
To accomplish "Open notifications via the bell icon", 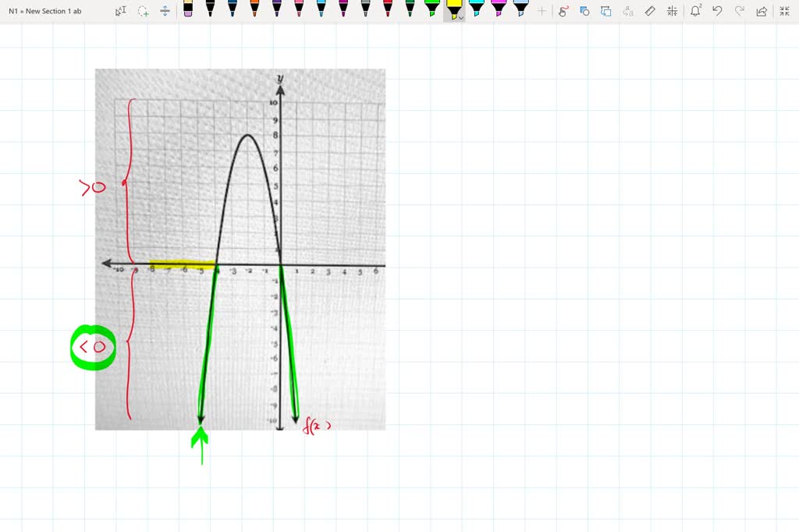I will 694,11.
